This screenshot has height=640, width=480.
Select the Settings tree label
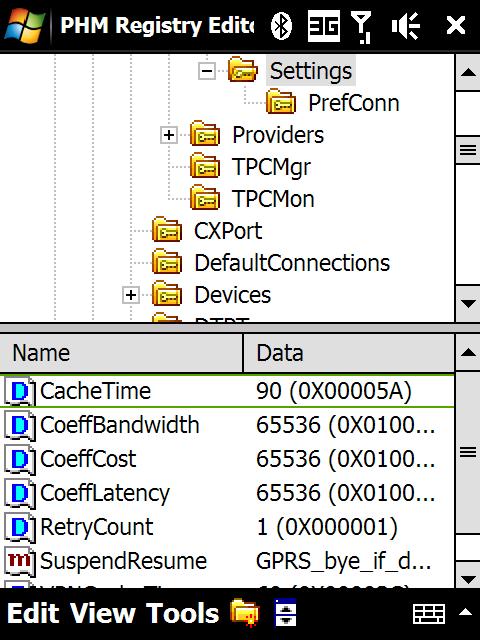point(311,71)
